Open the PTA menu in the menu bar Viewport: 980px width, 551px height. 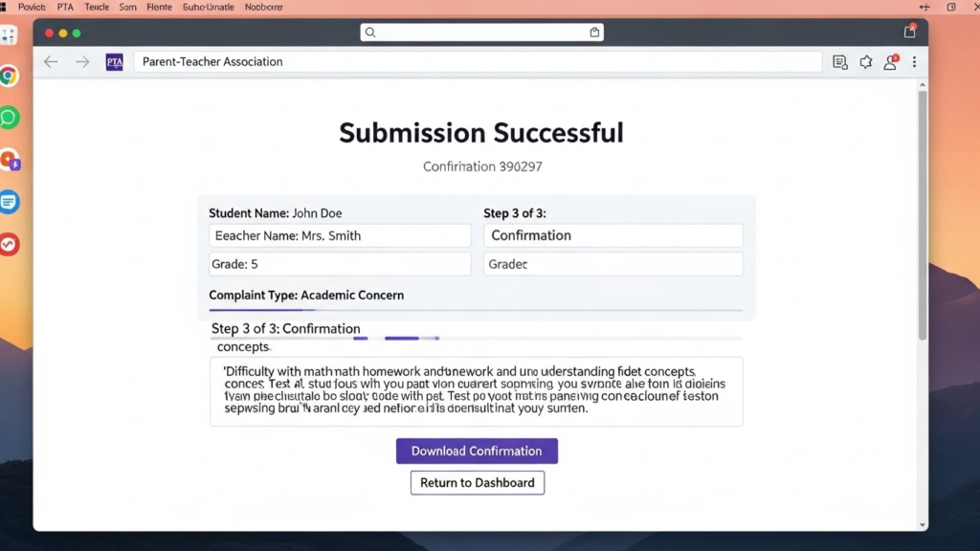pos(63,7)
